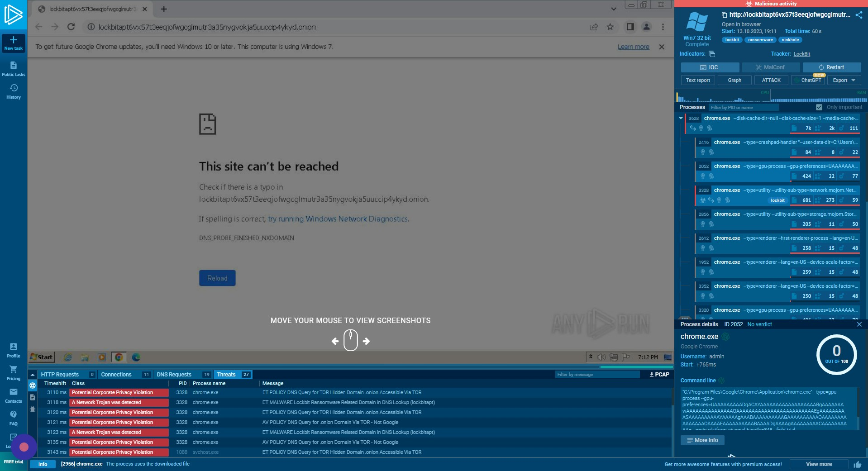
Task: Focus the Filter by PID or name field
Action: click(x=743, y=108)
